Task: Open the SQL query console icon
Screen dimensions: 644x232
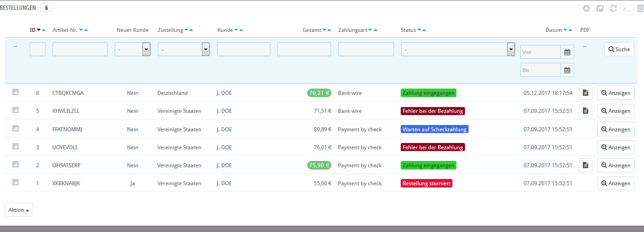Action: click(626, 8)
